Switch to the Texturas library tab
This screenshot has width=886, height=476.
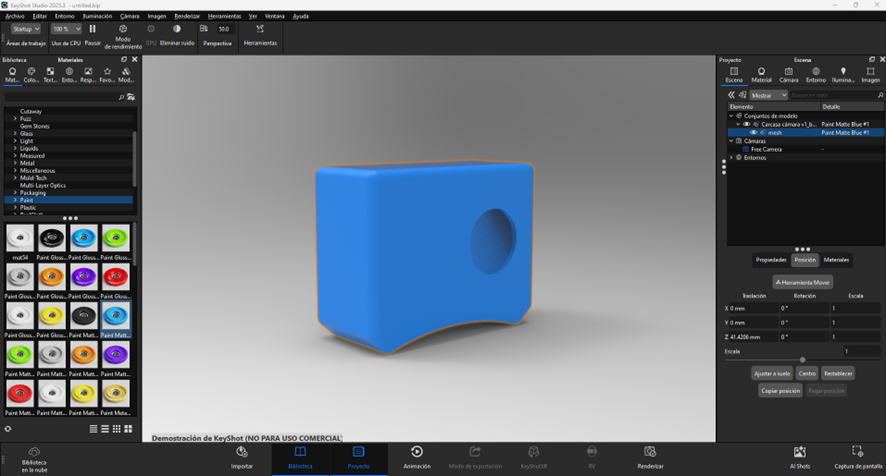[50, 75]
